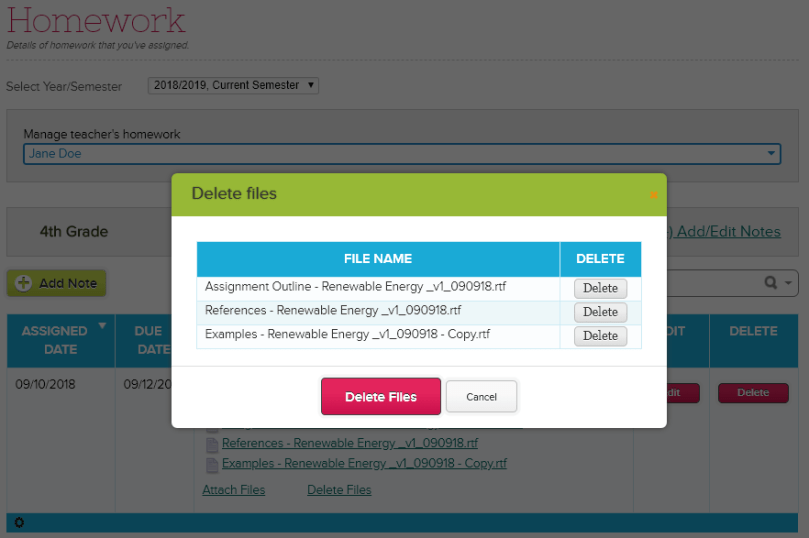Confirm with the Delete Files button
This screenshot has width=809, height=538.
pos(381,397)
